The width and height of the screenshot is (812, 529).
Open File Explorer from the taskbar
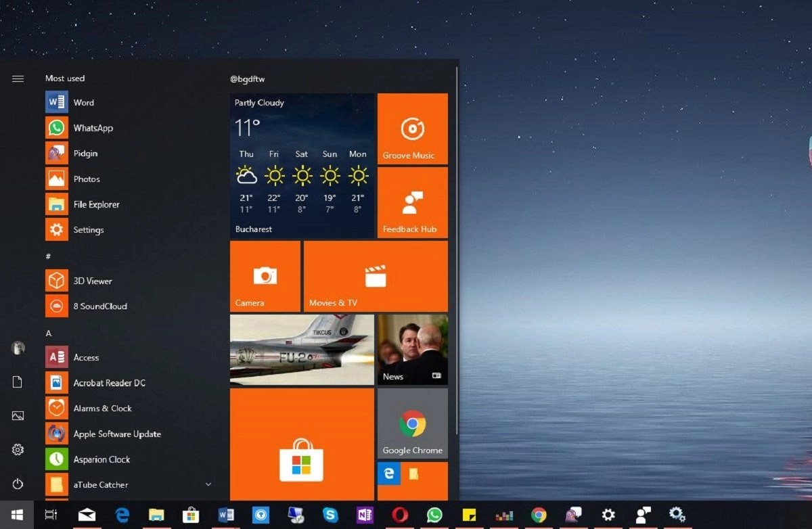click(156, 515)
